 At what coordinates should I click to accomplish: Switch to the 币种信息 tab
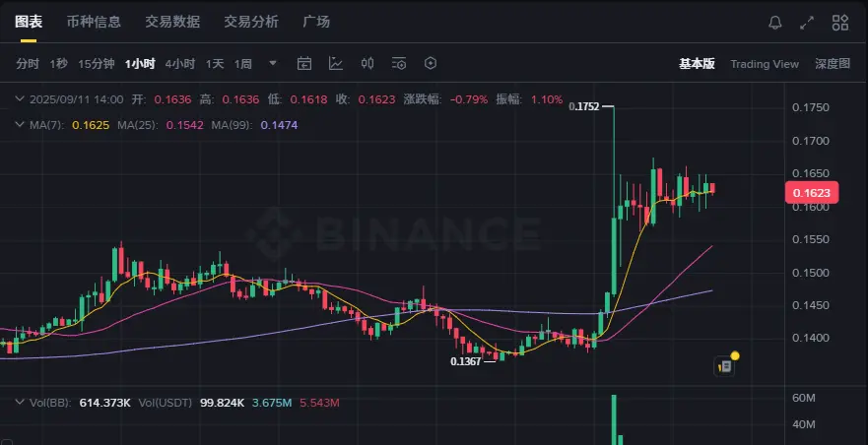tap(94, 22)
